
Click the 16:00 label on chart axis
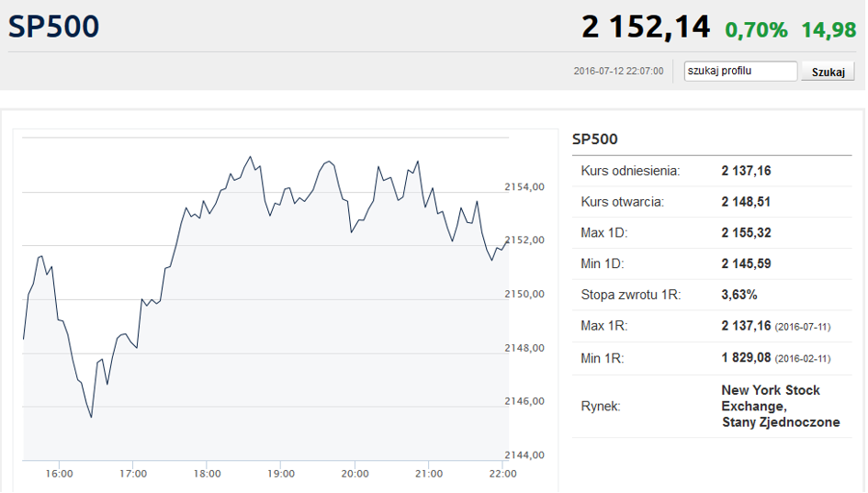tap(59, 474)
